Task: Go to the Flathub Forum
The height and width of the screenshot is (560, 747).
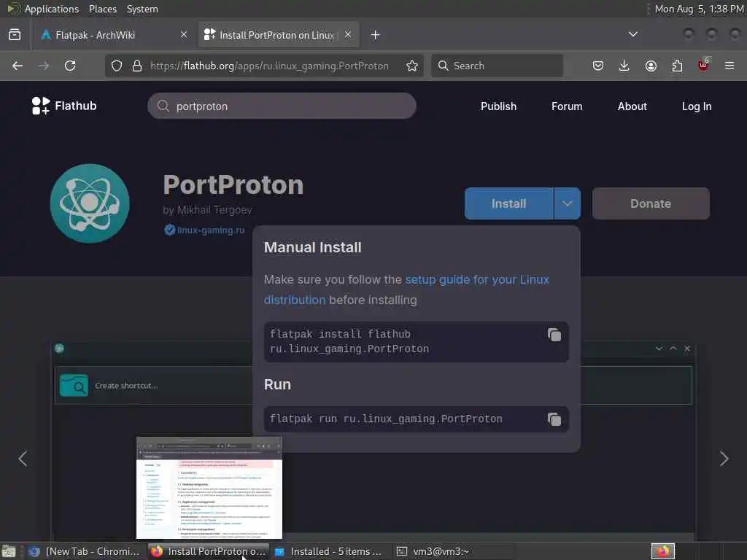Action: (567, 106)
